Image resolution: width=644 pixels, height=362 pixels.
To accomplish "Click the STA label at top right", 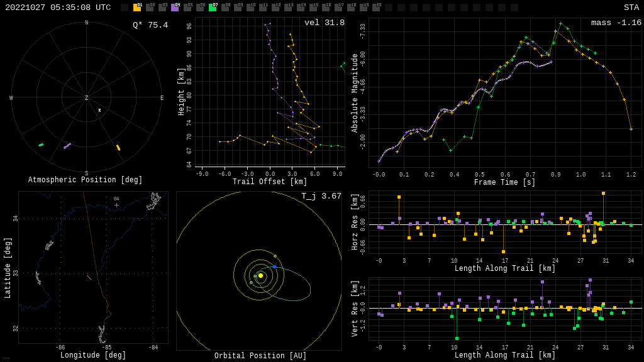I will (631, 8).
